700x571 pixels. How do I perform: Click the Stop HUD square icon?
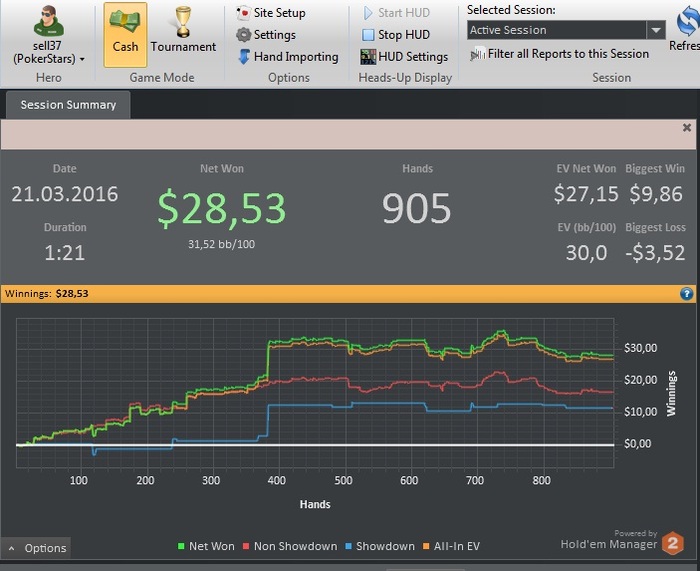point(368,35)
